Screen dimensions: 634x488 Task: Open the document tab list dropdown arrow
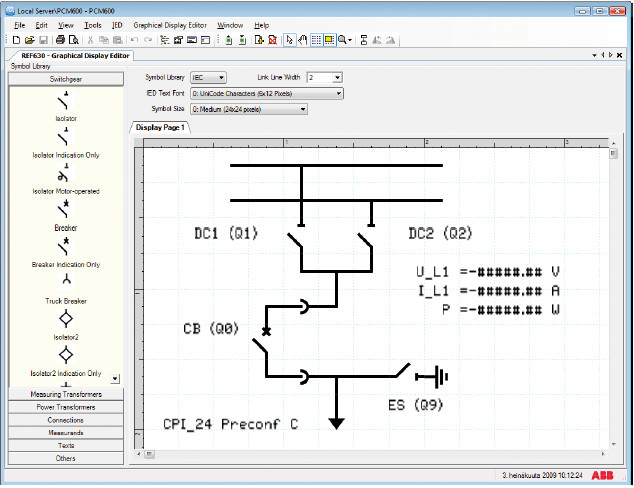pos(594,55)
